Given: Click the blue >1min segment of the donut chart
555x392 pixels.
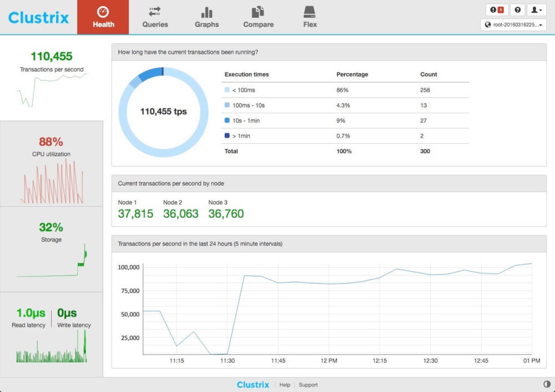Looking at the screenshot, I should point(162,71).
